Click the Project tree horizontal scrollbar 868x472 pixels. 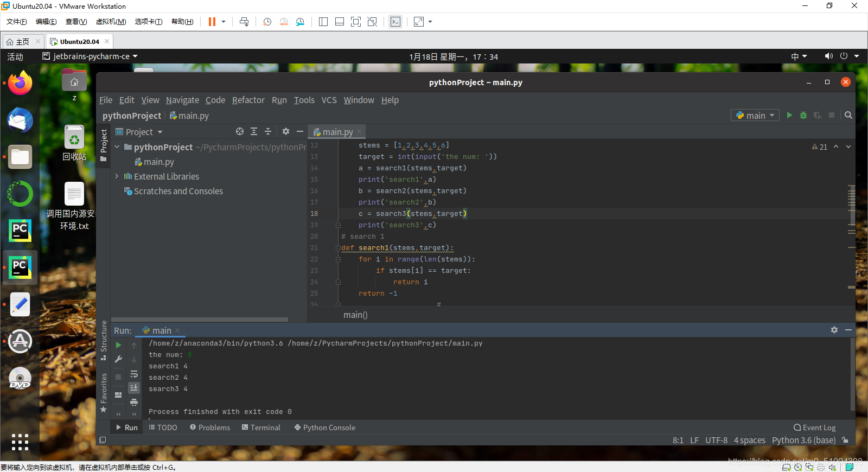(200, 319)
